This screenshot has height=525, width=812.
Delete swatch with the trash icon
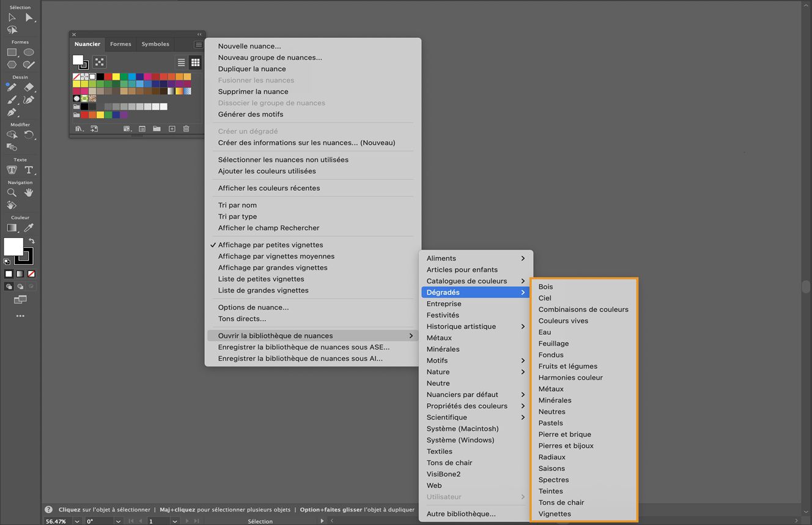[x=186, y=128]
